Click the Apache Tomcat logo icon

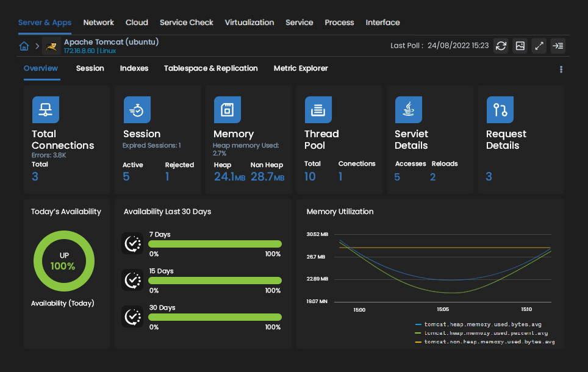click(x=51, y=46)
